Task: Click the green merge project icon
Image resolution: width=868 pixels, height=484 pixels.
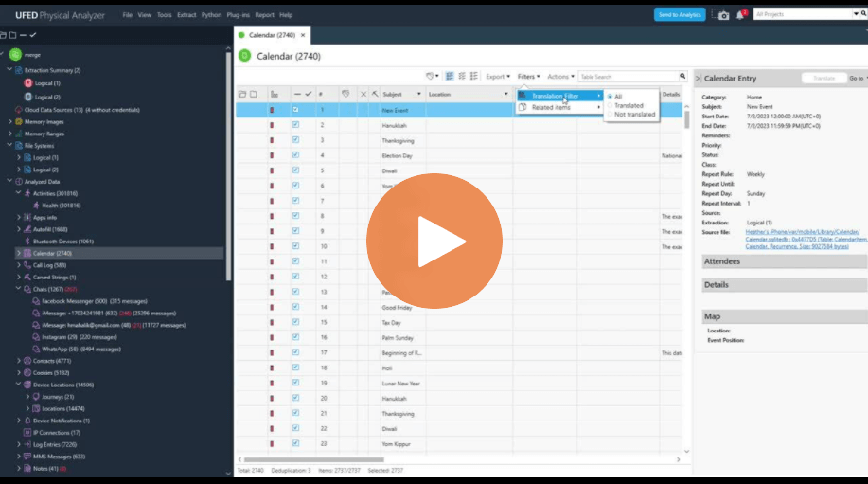Action: point(15,54)
